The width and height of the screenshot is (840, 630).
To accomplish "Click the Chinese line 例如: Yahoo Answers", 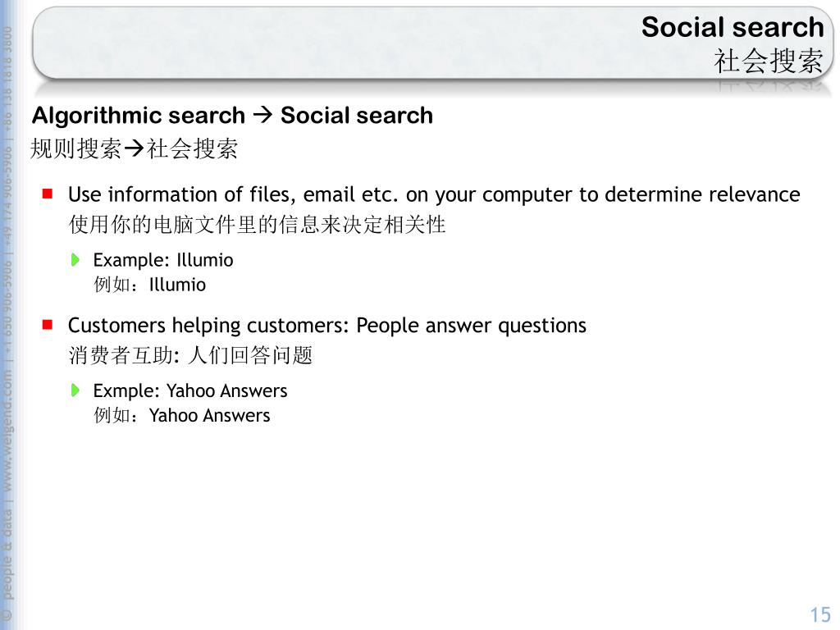I will 181,415.
